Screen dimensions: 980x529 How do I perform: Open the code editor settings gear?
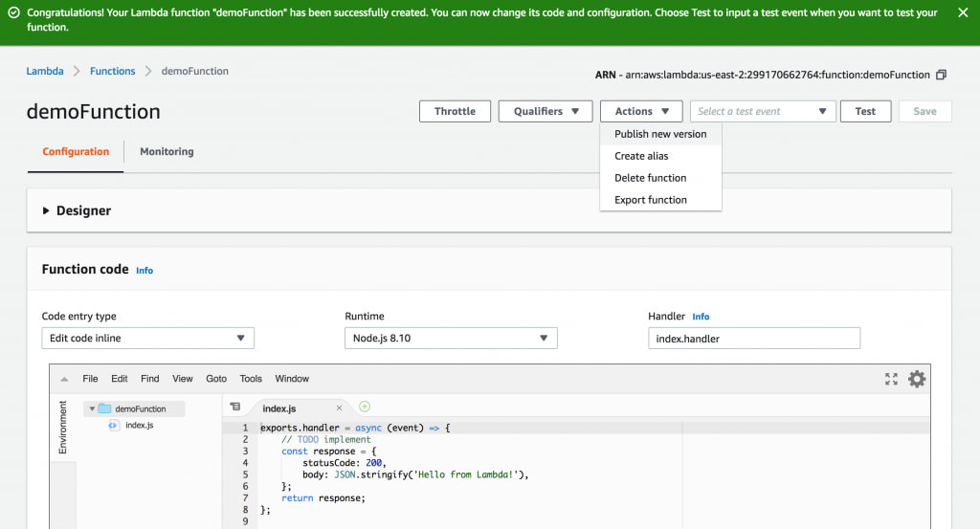[x=917, y=379]
